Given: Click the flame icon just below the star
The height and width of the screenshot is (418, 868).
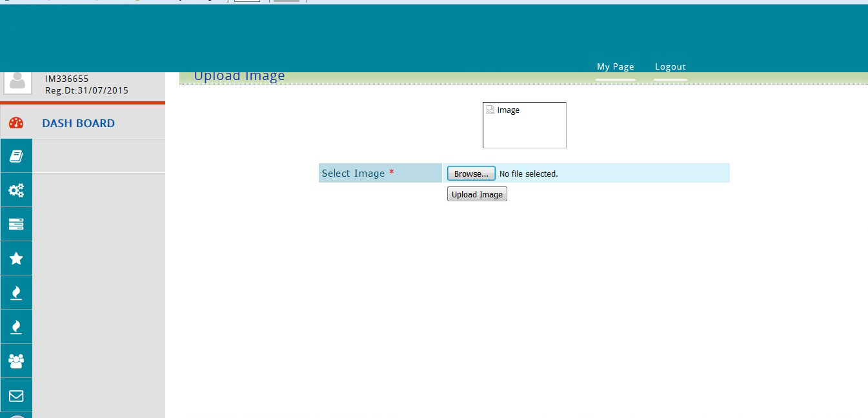Looking at the screenshot, I should (16, 293).
